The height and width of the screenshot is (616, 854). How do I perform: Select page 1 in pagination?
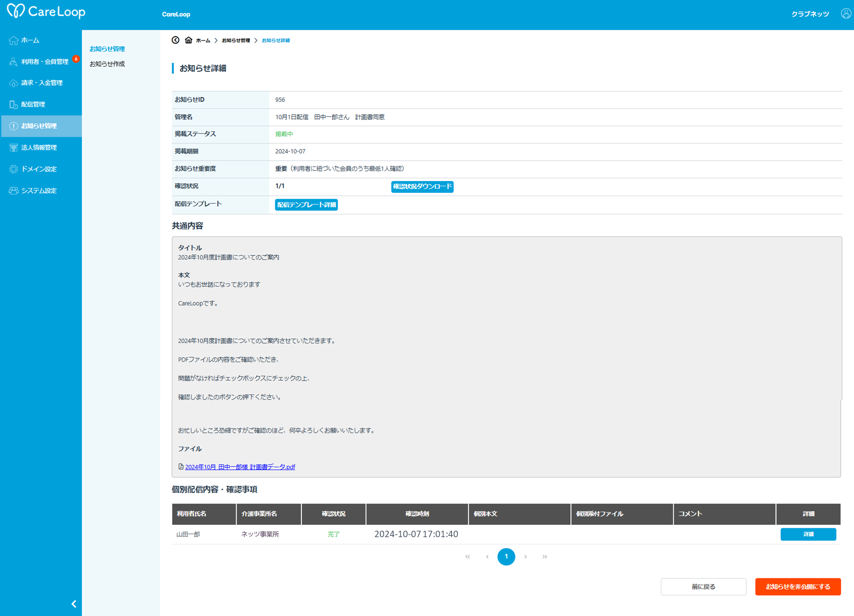(x=506, y=556)
